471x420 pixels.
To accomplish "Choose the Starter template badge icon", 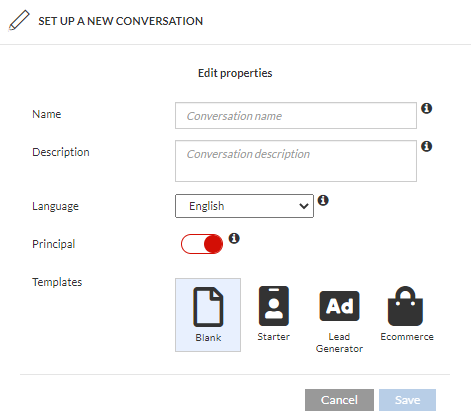I will tap(274, 306).
